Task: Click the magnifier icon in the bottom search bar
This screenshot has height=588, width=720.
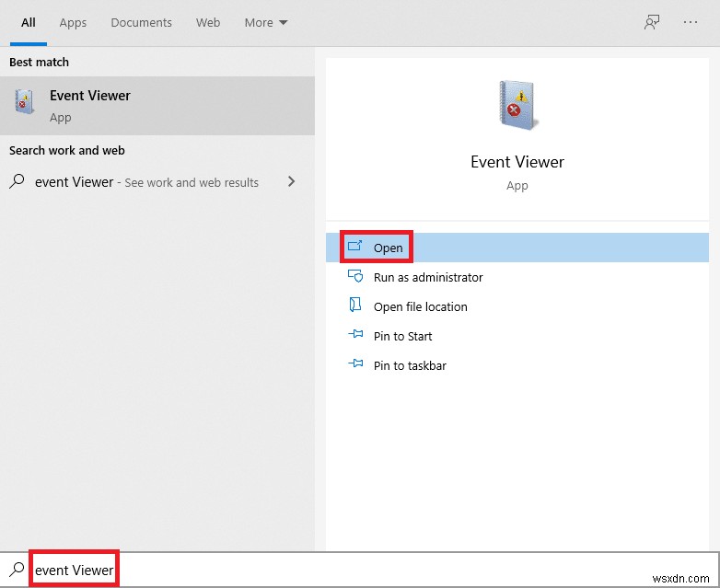Action: coord(17,570)
